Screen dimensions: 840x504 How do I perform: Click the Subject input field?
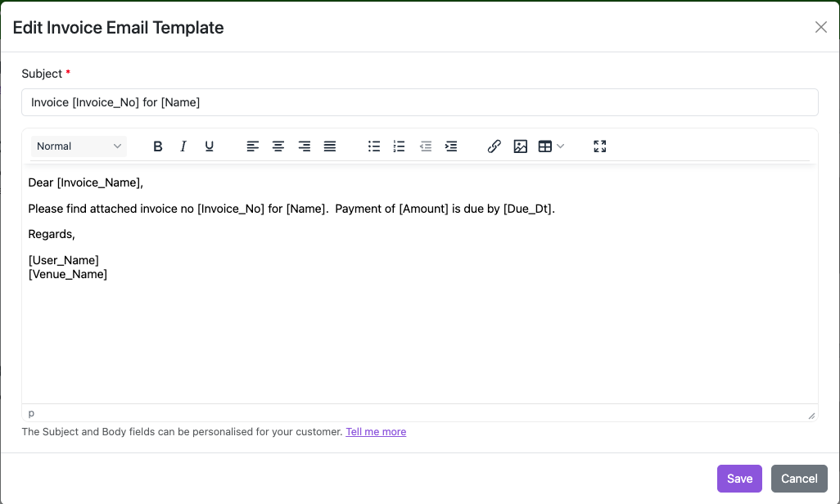pyautogui.click(x=419, y=102)
